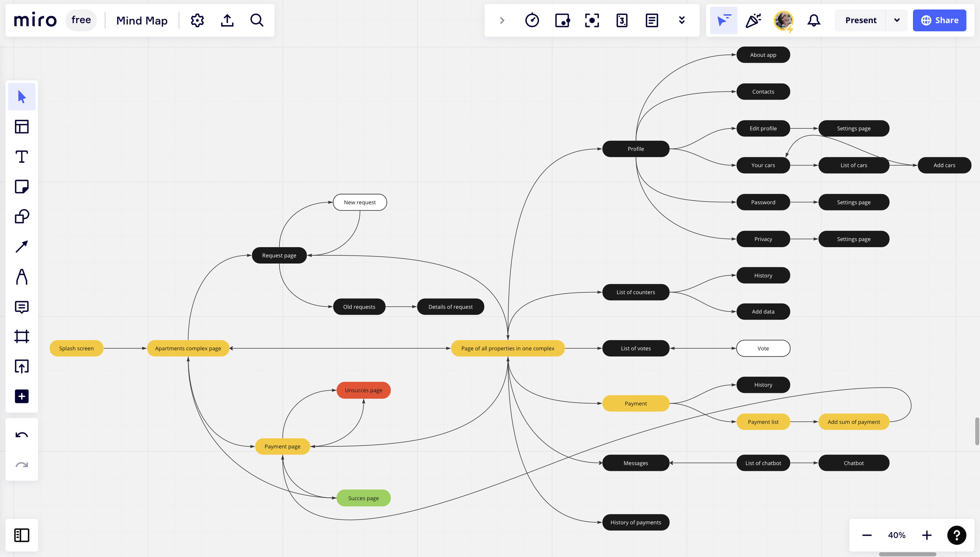Toggle collaborator cursors visibility
980x557 pixels.
723,20
